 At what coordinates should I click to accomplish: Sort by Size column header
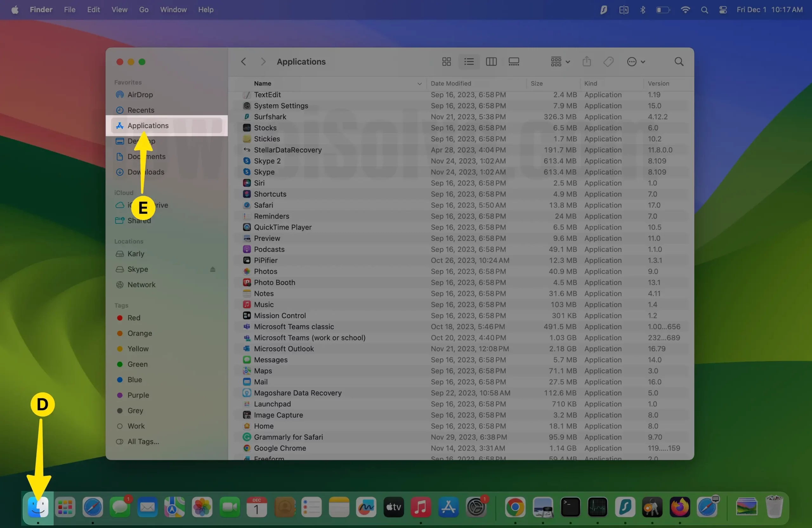[x=536, y=84]
